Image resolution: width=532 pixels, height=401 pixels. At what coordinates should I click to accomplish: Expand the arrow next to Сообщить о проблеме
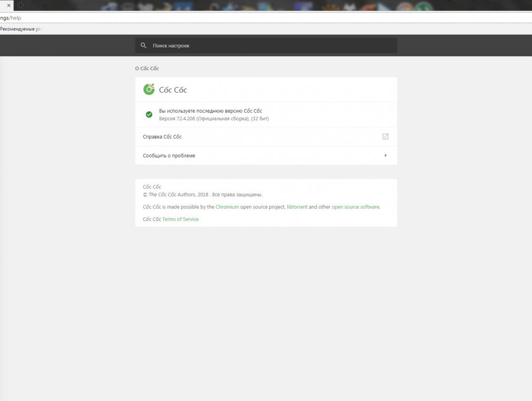[x=386, y=155]
